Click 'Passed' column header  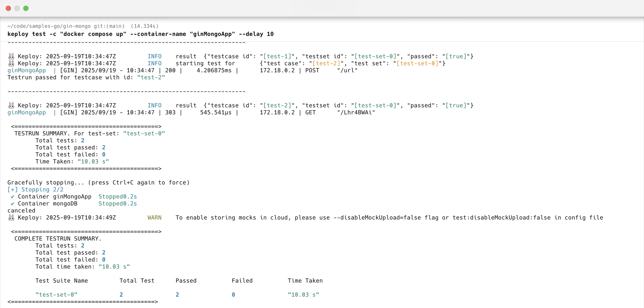click(186, 280)
